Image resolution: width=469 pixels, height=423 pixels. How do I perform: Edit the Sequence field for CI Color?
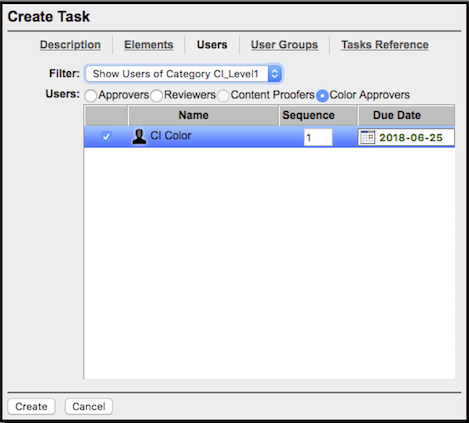pyautogui.click(x=318, y=137)
